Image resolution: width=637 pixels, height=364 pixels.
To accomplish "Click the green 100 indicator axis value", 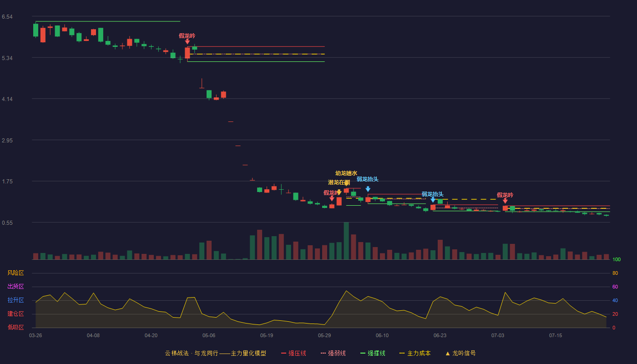I will tap(617, 259).
